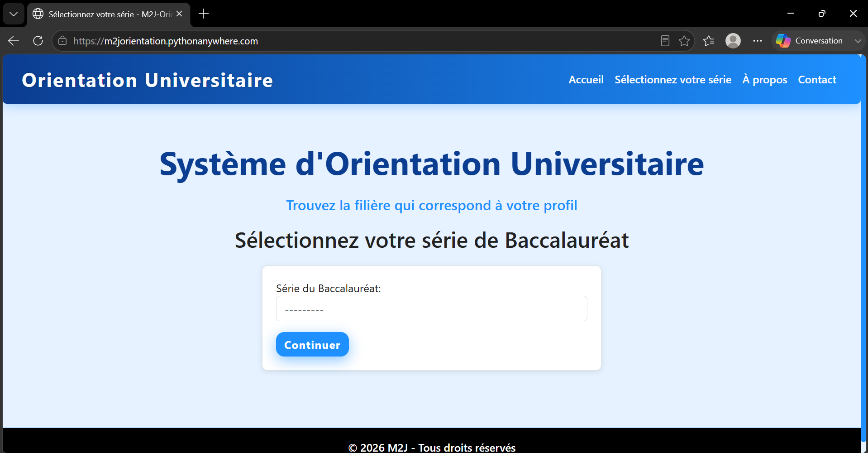Open Sélectionnez votre série nav link
The width and height of the screenshot is (868, 453).
click(x=673, y=80)
